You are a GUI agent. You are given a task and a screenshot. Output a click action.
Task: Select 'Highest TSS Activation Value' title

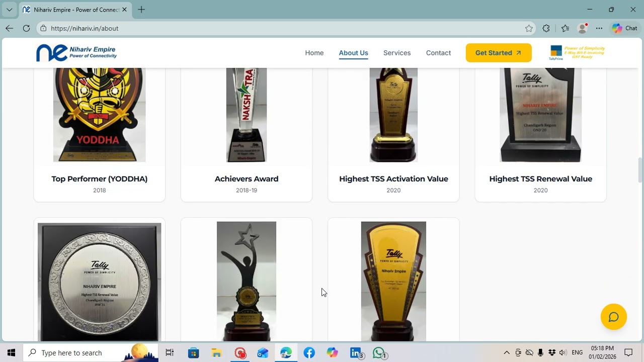click(x=393, y=178)
